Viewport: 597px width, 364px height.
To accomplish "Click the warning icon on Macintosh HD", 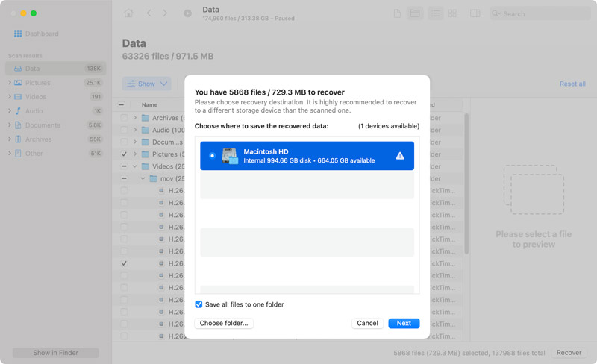I will pos(400,156).
